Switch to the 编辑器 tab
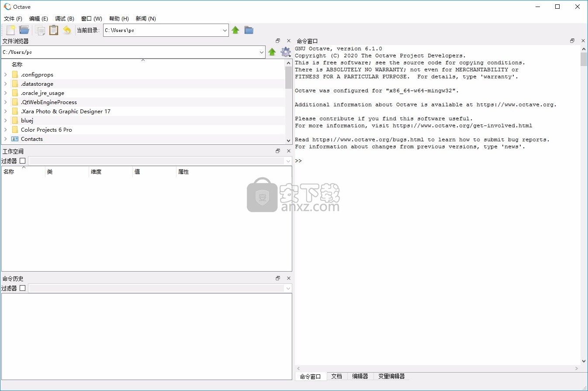Image resolution: width=588 pixels, height=391 pixels. pos(360,376)
